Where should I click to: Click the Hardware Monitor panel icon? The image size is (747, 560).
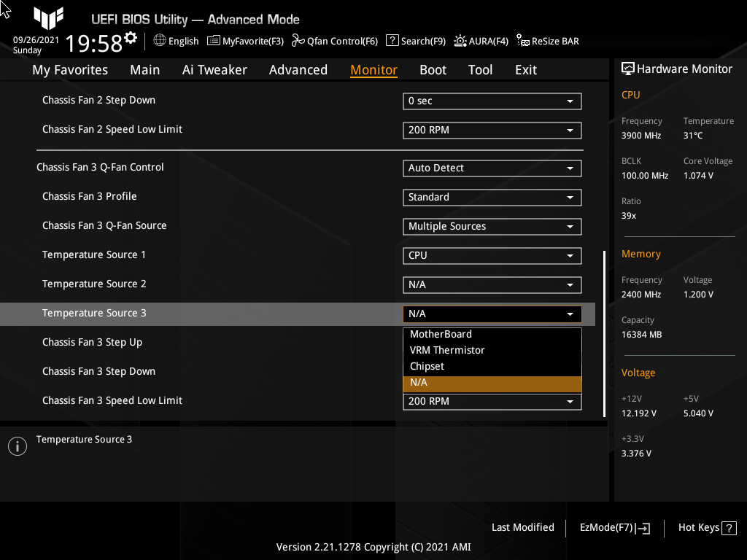click(x=628, y=68)
